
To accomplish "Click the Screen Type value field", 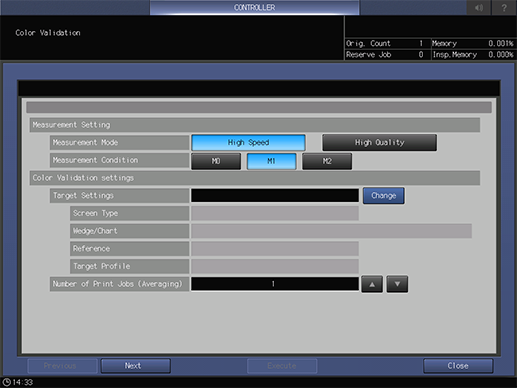I will coord(275,213).
